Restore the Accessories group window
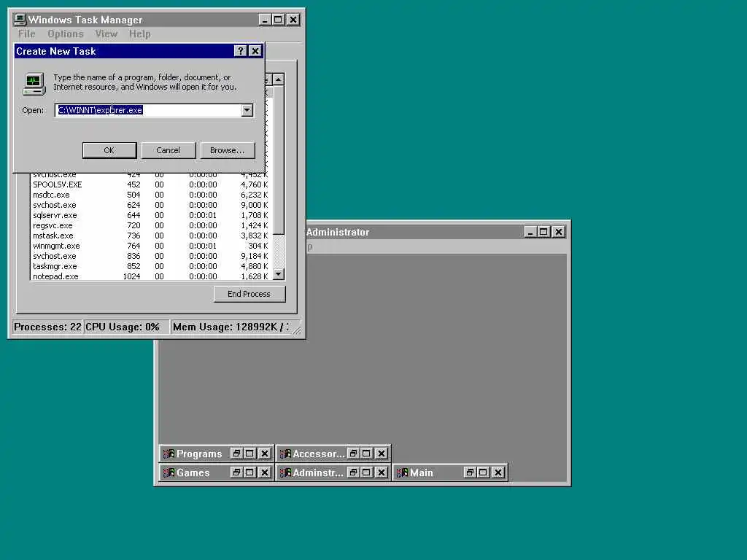This screenshot has width=747, height=560. [x=353, y=454]
